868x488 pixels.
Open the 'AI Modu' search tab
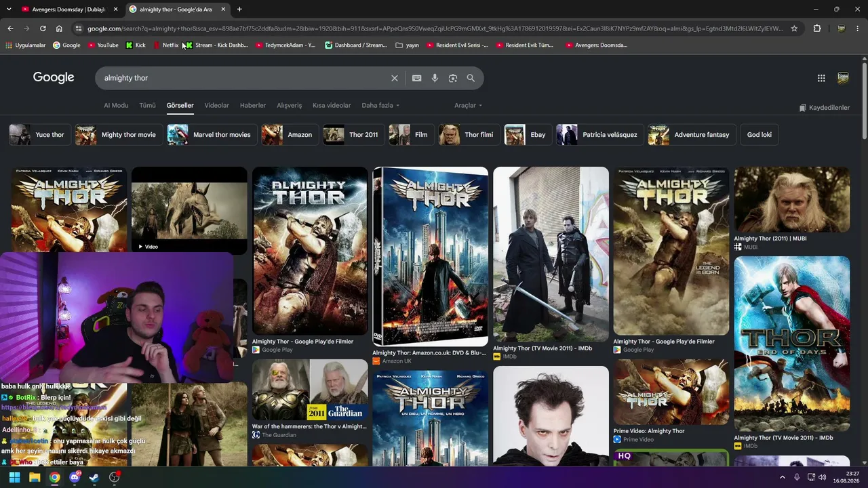pos(116,106)
